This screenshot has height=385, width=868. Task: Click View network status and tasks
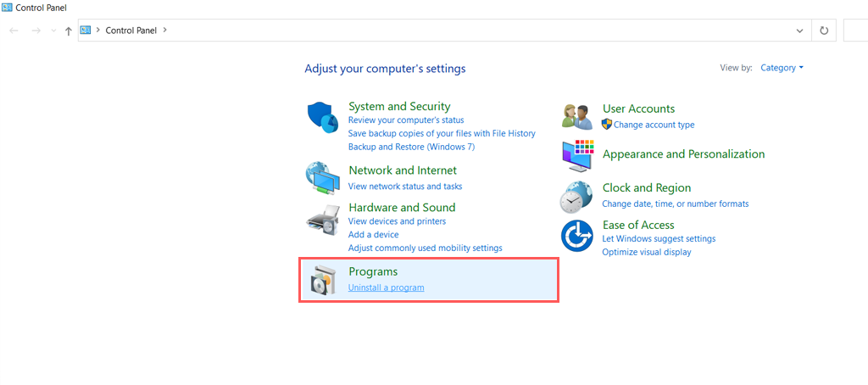coord(405,186)
